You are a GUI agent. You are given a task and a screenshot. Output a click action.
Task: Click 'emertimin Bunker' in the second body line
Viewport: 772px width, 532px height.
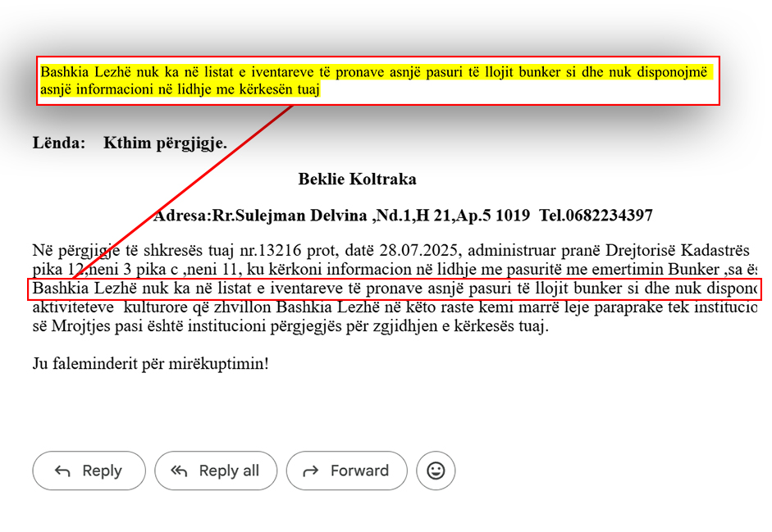[x=657, y=269]
